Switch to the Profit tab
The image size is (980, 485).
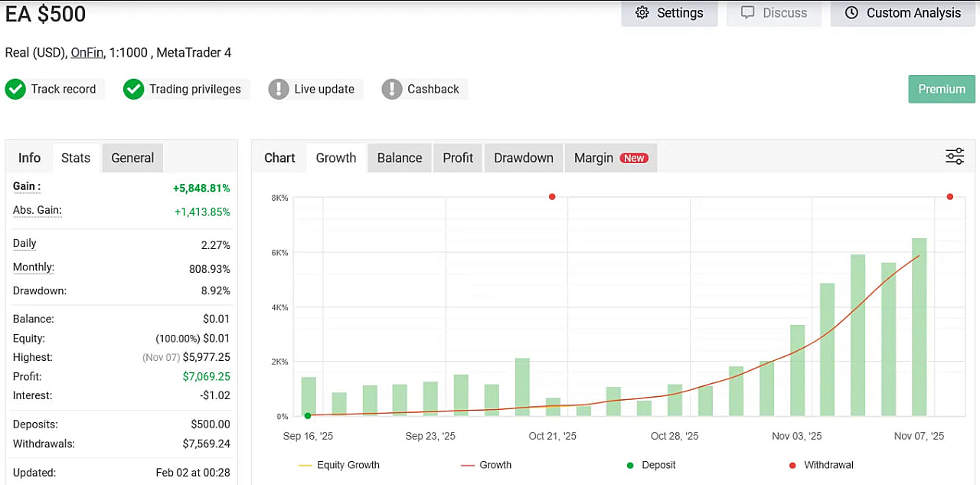point(457,157)
